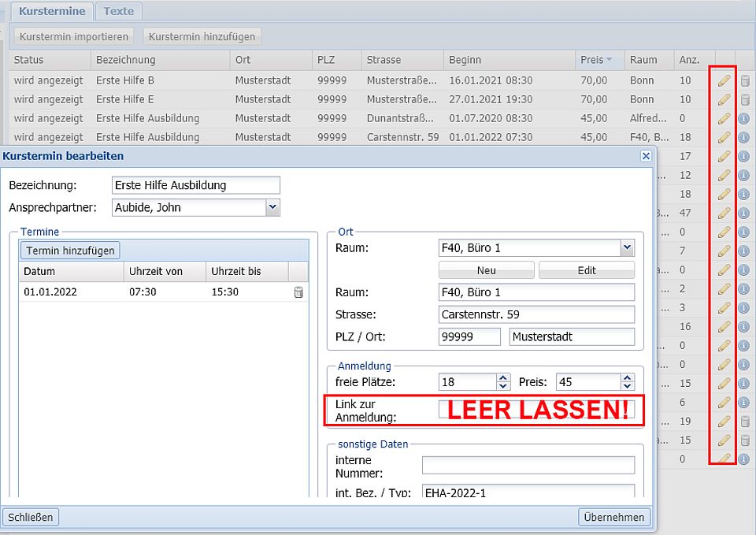The height and width of the screenshot is (535, 756).
Task: Click trash icon in the Erste Hilfe E row
Action: click(x=744, y=99)
